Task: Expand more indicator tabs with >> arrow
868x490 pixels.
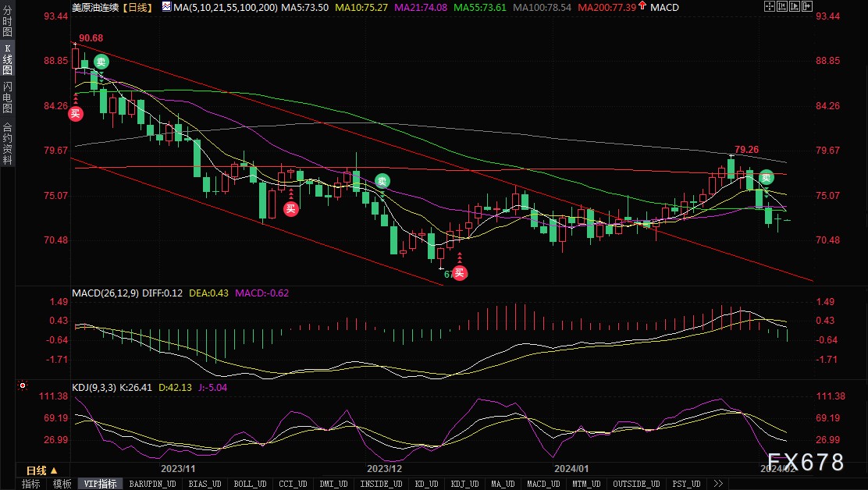Action: (717, 484)
